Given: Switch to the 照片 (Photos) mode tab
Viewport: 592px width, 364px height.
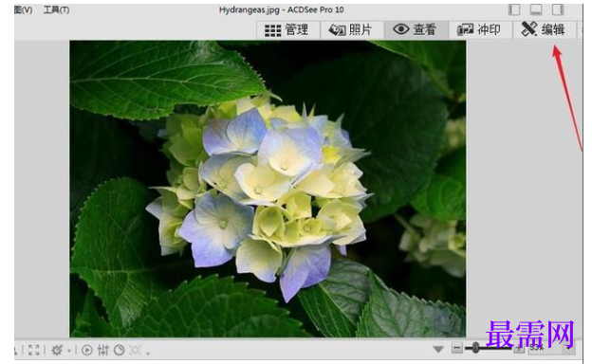Looking at the screenshot, I should pos(352,29).
